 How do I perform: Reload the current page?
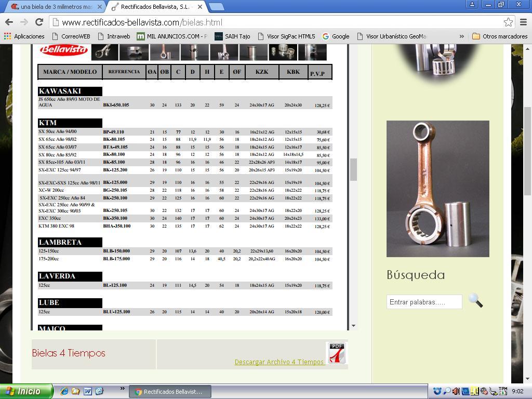click(x=39, y=22)
